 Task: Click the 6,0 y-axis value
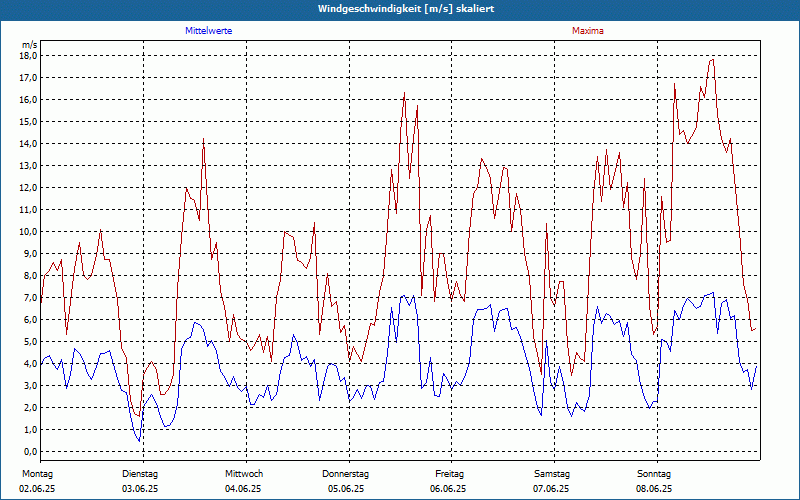coord(31,319)
